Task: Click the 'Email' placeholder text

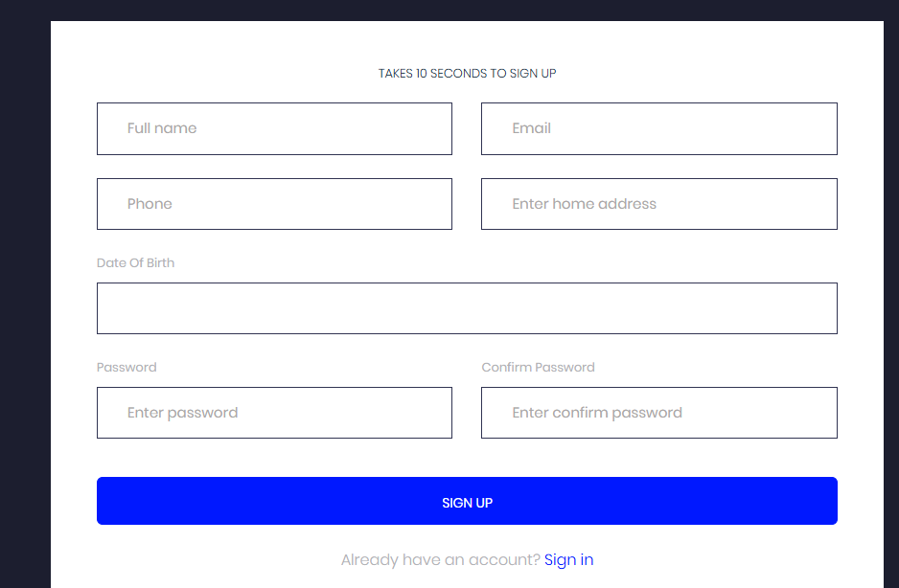Action: point(531,128)
